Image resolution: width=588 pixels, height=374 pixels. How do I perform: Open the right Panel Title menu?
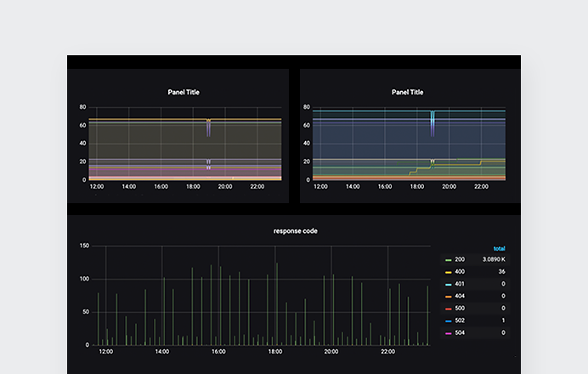(x=407, y=92)
